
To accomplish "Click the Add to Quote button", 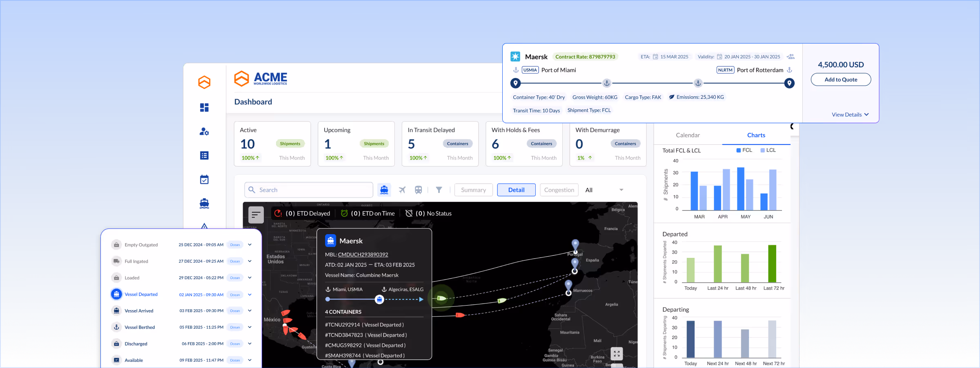I will 841,80.
